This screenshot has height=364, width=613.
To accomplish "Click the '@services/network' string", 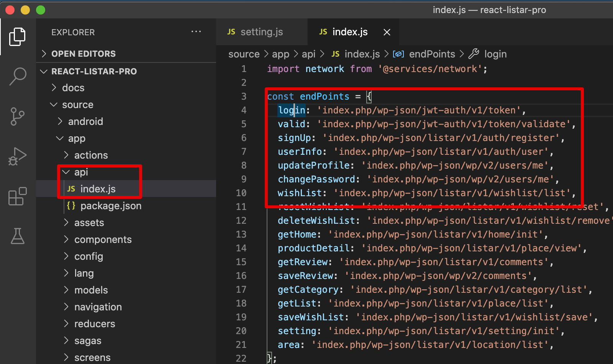I will click(x=429, y=69).
